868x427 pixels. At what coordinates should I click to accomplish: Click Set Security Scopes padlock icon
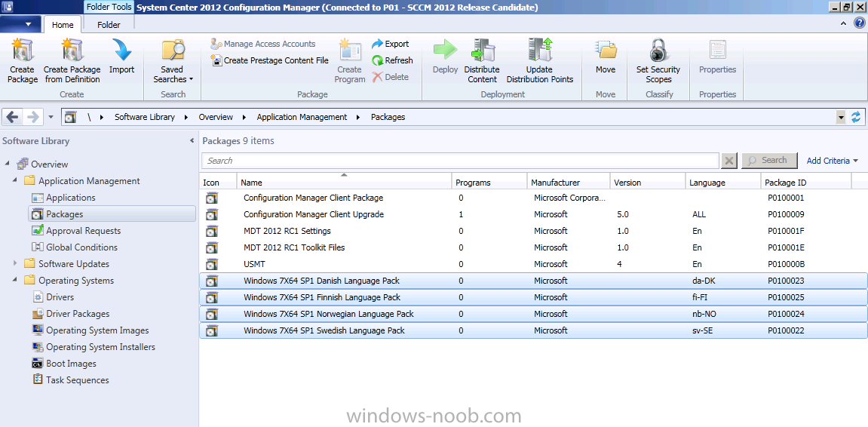pos(658,50)
